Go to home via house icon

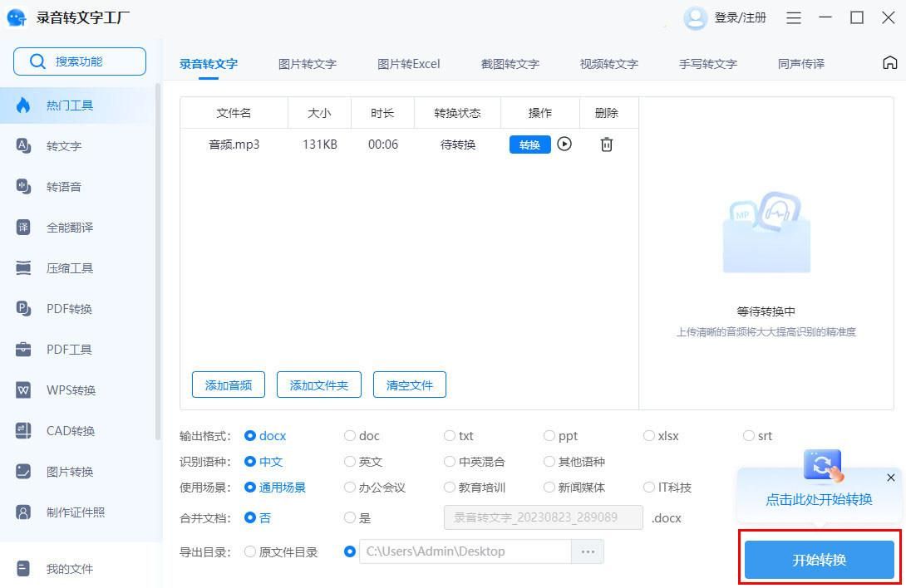(890, 62)
